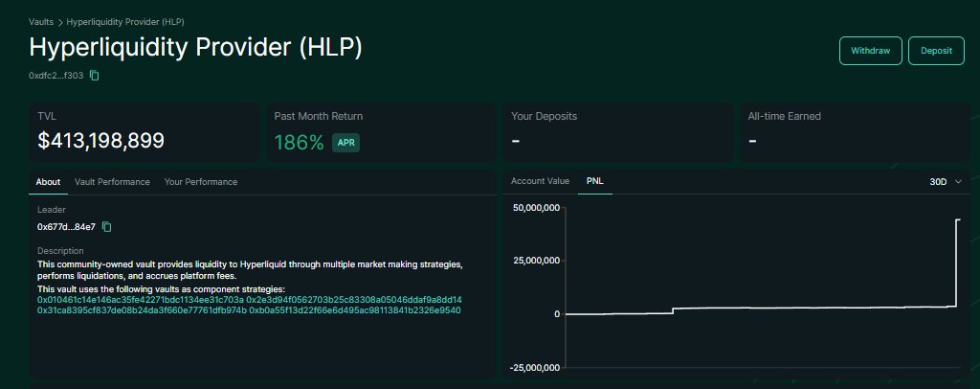Click the leader address 0x677d...84e7 text
980x389 pixels.
pos(66,227)
